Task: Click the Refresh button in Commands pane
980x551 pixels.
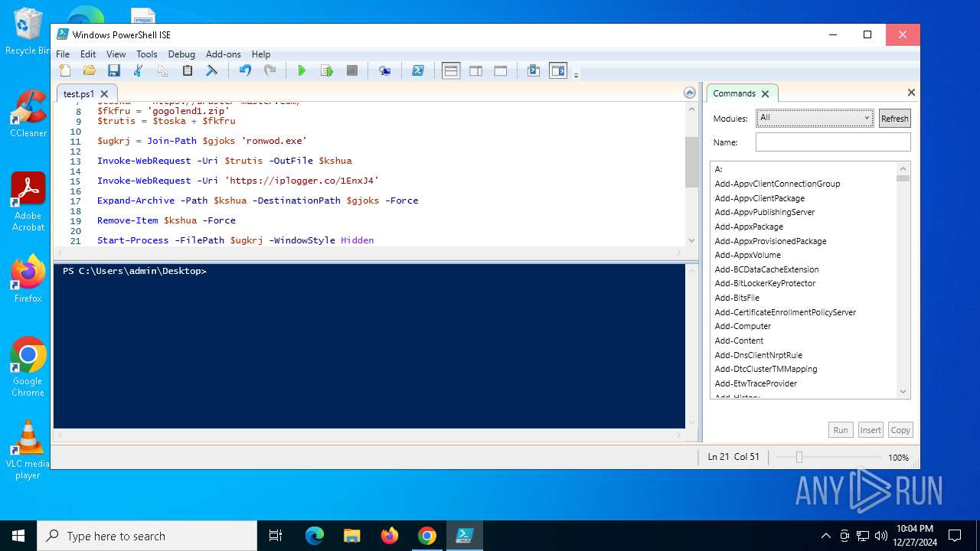Action: pos(894,119)
